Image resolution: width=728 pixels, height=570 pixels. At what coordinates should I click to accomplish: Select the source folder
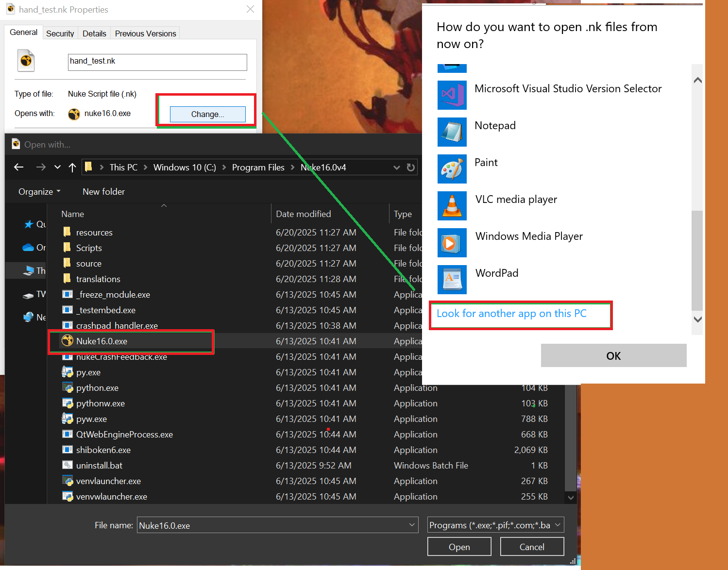click(x=89, y=264)
